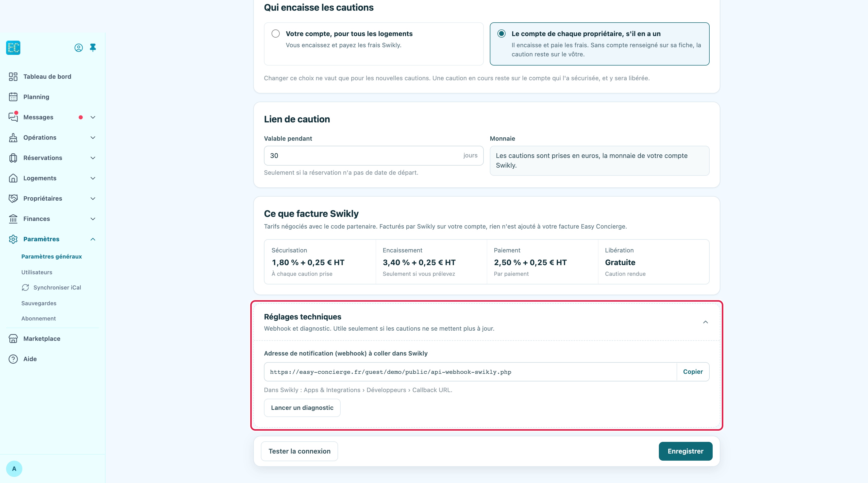Screen dimensions: 868x483
Task: Click the Aide question mark icon
Action: click(x=13, y=359)
